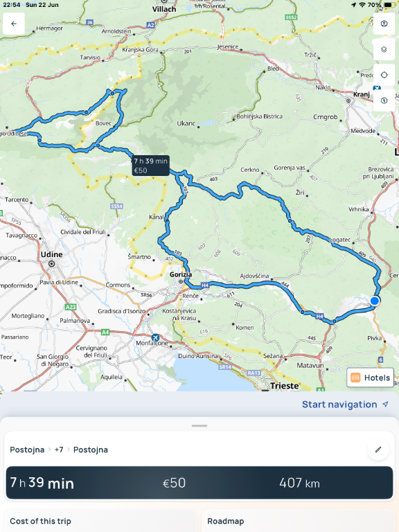Select the blue Postojna start point marker
399x532 pixels.
click(x=375, y=301)
